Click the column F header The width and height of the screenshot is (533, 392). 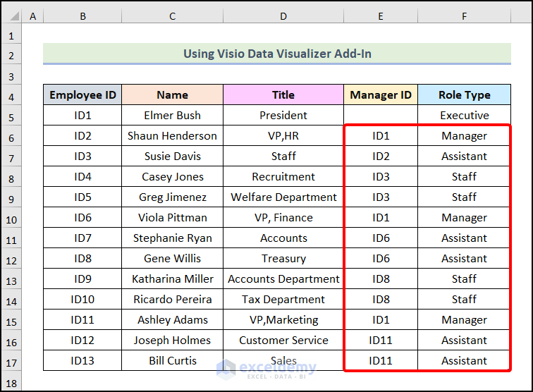pos(464,16)
